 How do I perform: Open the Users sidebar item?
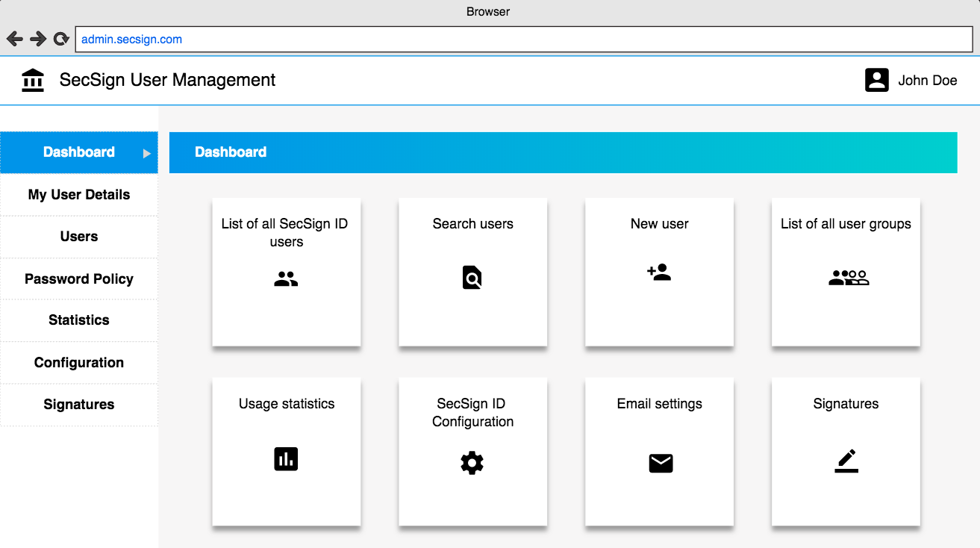pos(79,237)
